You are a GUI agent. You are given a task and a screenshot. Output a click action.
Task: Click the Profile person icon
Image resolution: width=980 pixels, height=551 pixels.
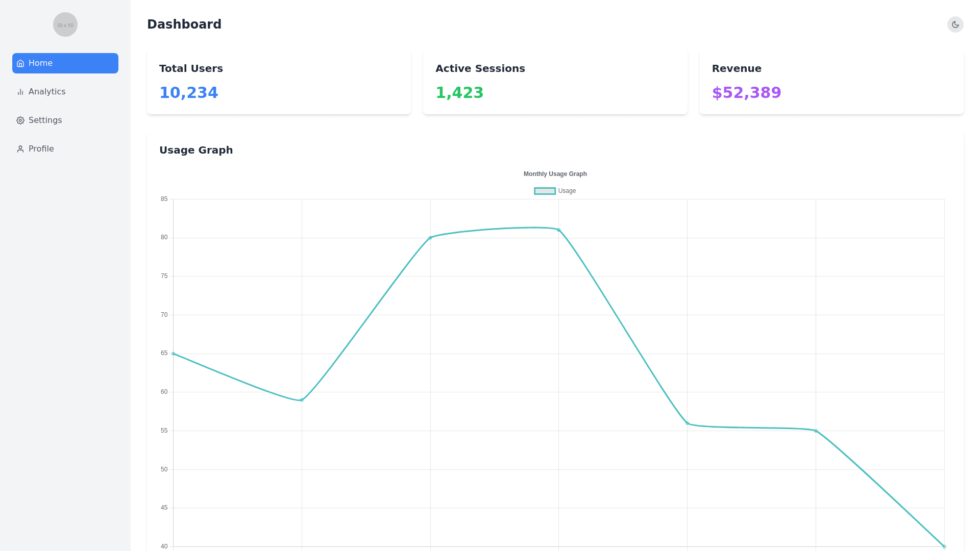[x=20, y=149]
